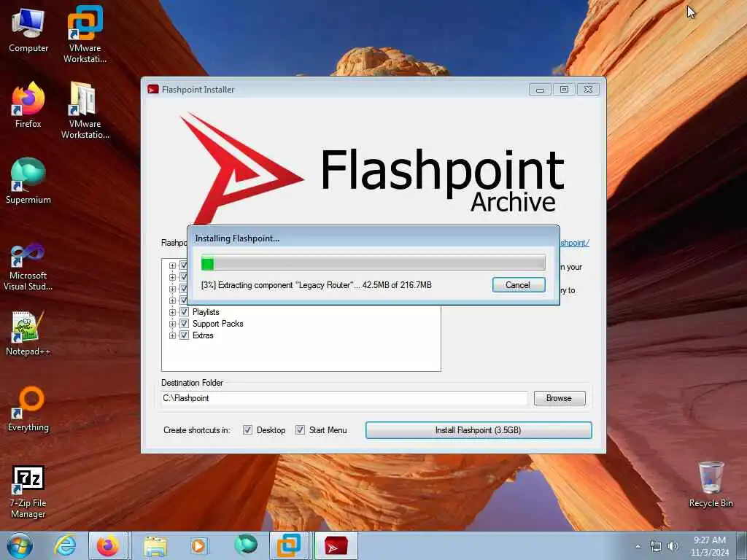Select the Microsoft Visual Studio desktop icon

click(28, 267)
